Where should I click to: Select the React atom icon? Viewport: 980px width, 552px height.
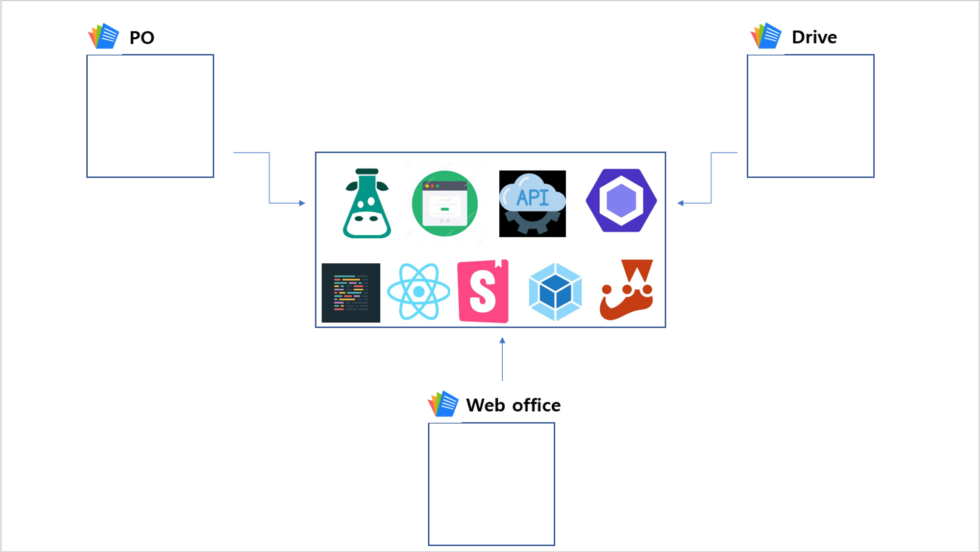417,293
